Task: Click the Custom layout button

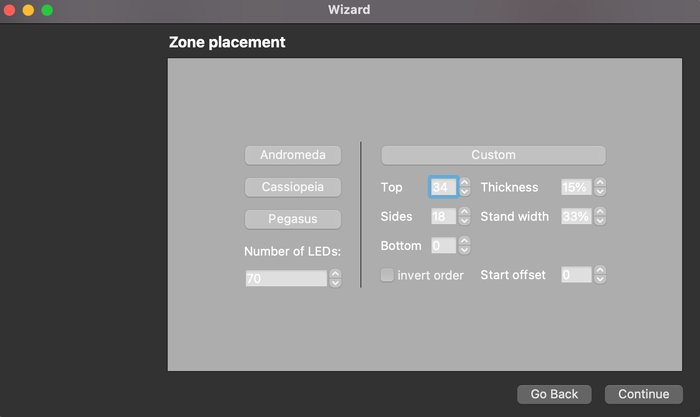Action: [493, 155]
